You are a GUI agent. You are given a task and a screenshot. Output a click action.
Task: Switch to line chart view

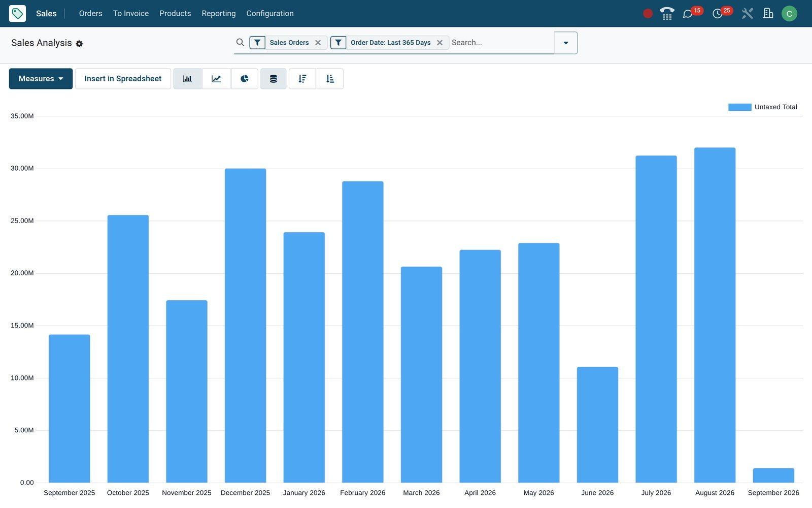click(x=216, y=79)
